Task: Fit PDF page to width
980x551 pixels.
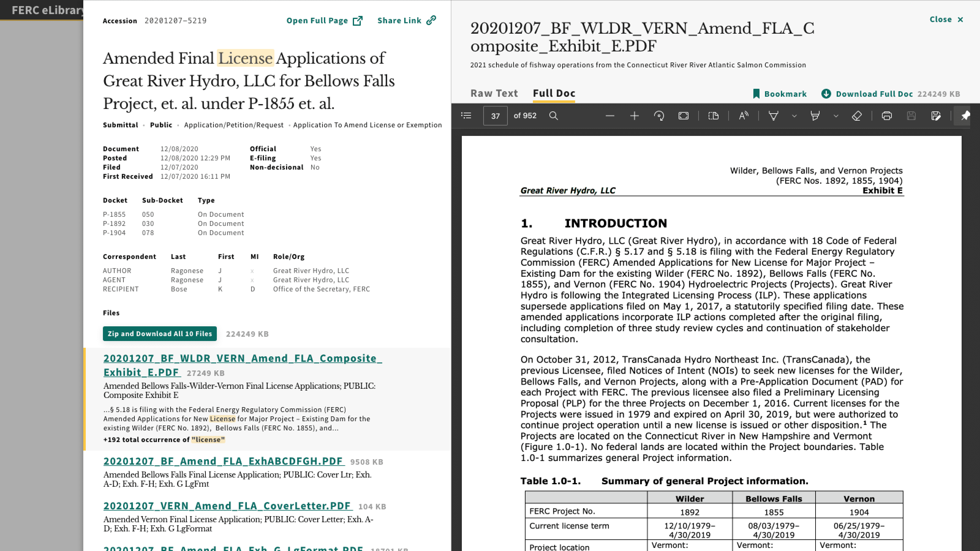Action: (684, 116)
